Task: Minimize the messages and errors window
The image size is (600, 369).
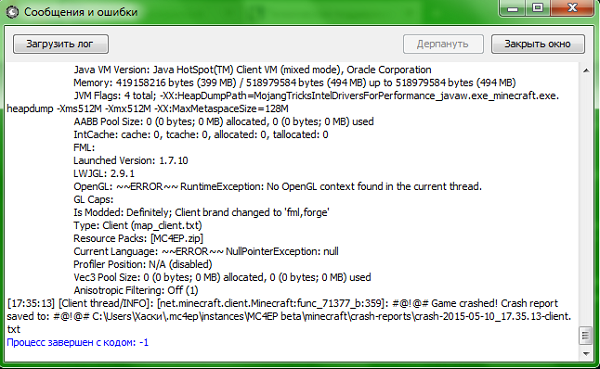Action: tap(513, 8)
